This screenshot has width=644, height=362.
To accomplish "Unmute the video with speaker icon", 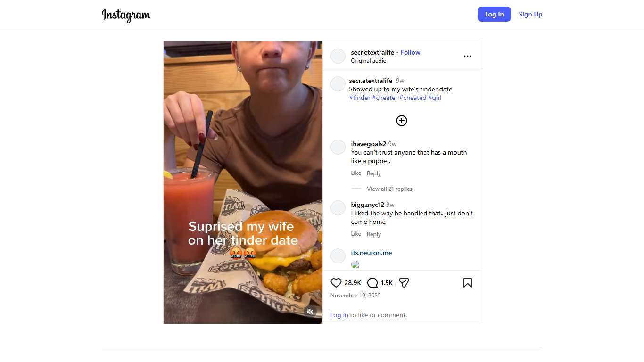I will coord(310,311).
